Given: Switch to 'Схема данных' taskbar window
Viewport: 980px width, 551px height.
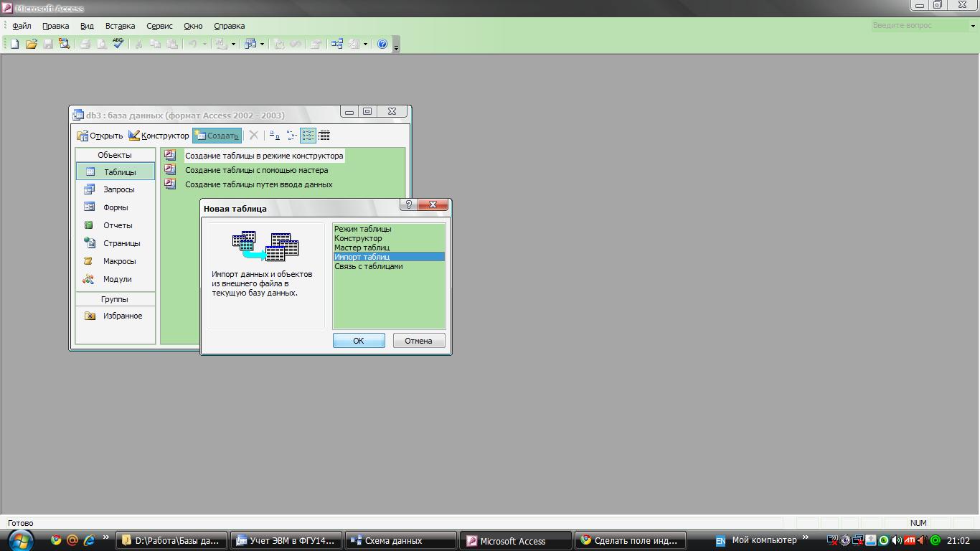Looking at the screenshot, I should point(400,540).
